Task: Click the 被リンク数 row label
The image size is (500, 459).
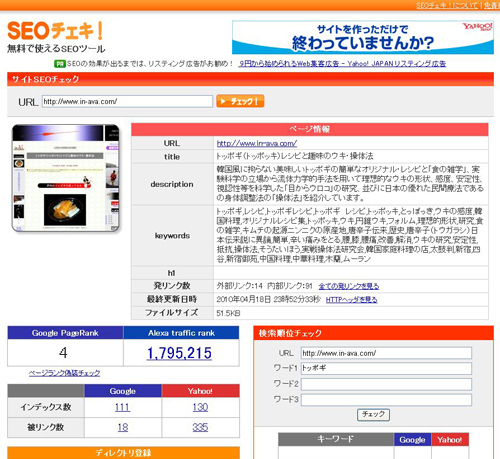Action: (x=46, y=427)
